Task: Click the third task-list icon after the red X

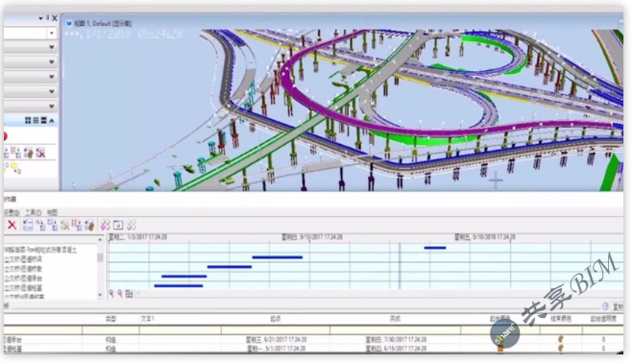Action: point(53,225)
